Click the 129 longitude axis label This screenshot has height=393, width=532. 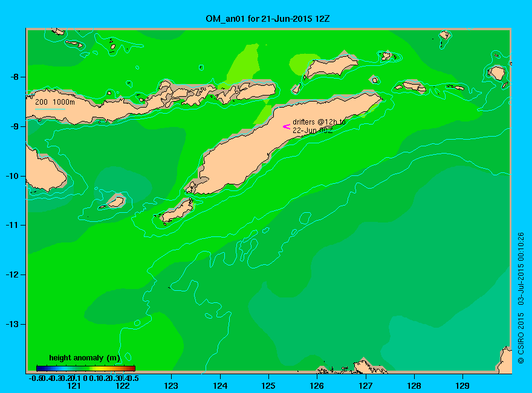[462, 386]
